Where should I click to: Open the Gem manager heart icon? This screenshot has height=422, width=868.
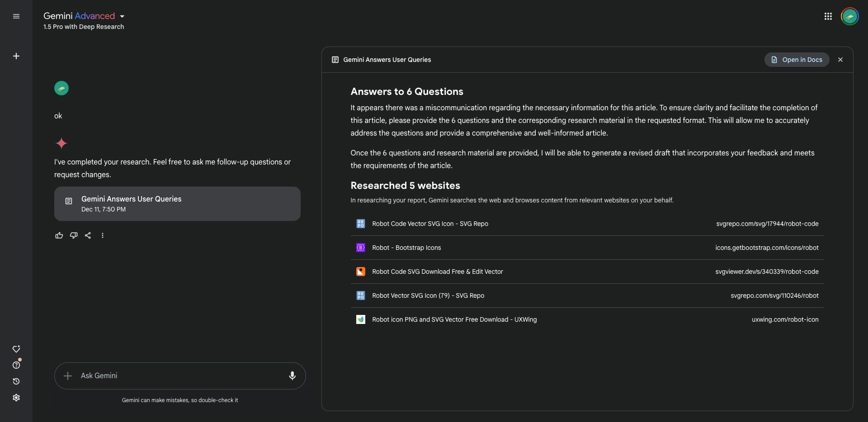[x=16, y=349]
